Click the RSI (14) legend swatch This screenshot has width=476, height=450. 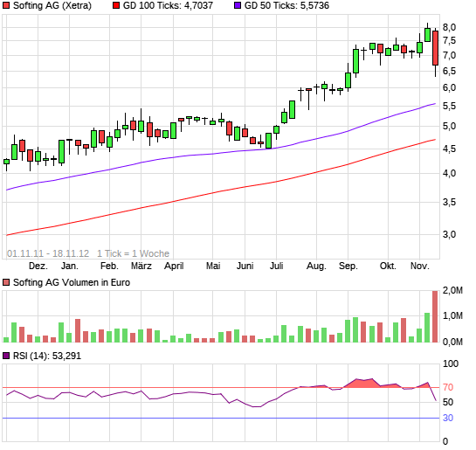[6, 356]
